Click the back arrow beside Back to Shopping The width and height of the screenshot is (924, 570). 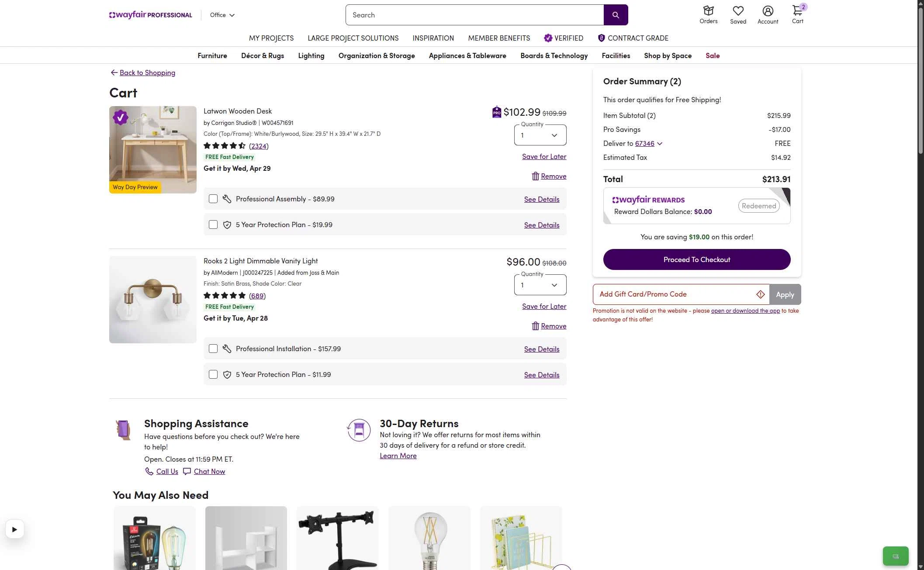click(x=114, y=73)
